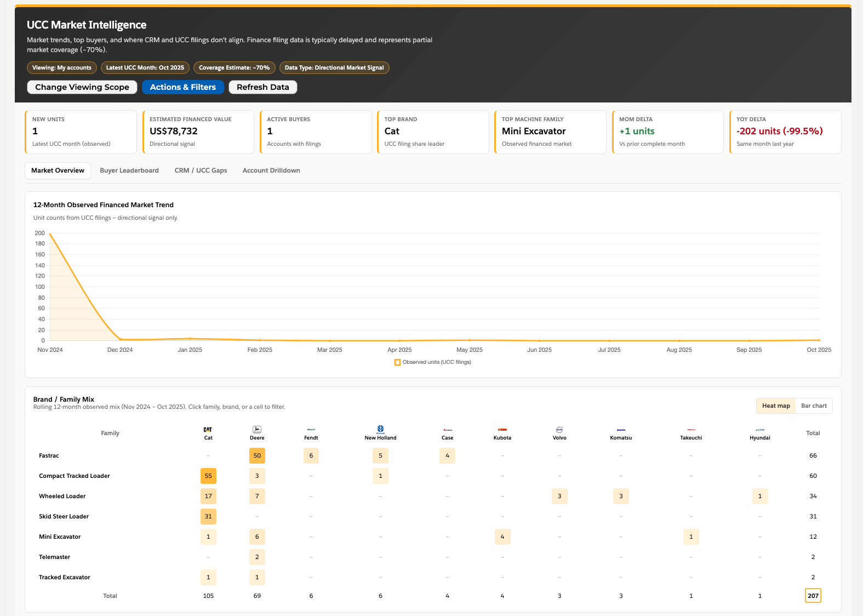
Task: Click the Hyundai brand logo header
Action: click(x=760, y=433)
